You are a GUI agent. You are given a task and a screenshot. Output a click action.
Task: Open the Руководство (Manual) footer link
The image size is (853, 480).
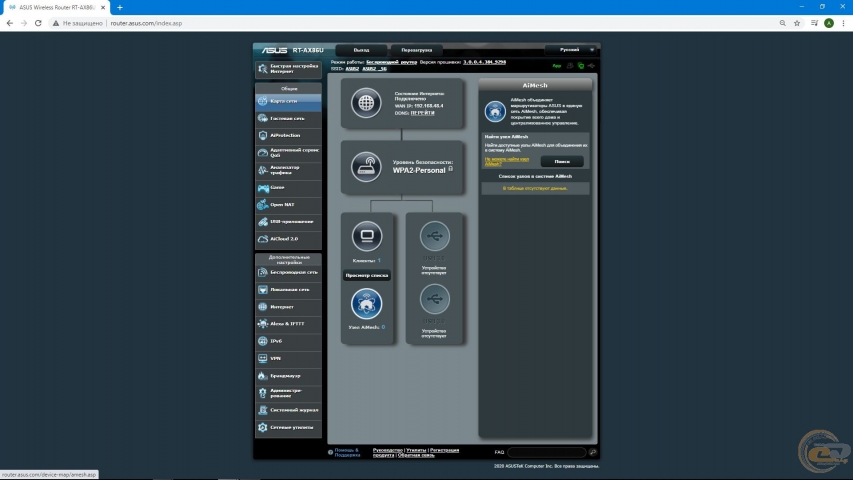(x=387, y=450)
